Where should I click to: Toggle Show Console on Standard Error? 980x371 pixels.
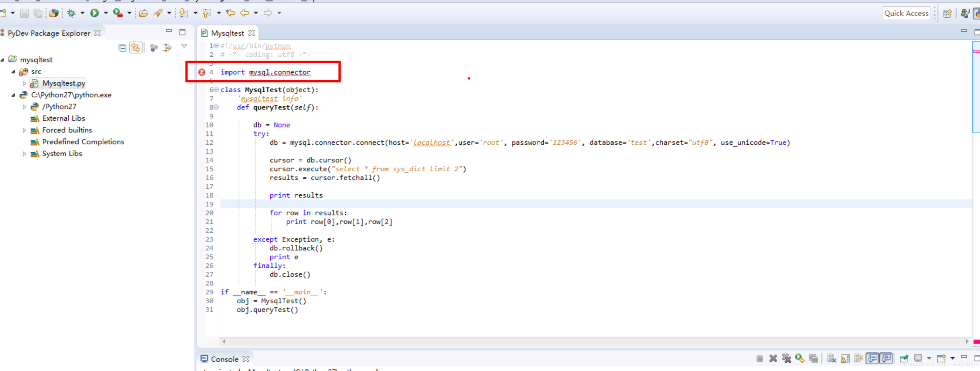coord(886,358)
